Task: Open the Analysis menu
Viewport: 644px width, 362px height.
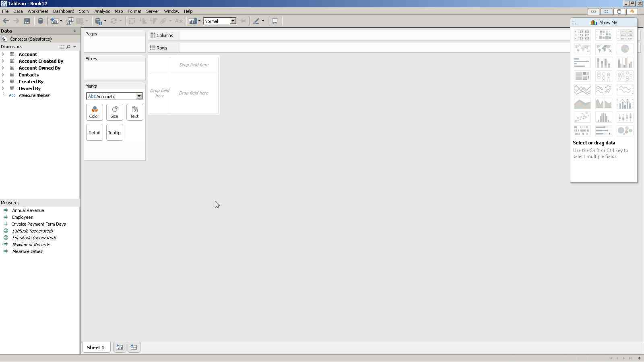Action: coord(102,11)
